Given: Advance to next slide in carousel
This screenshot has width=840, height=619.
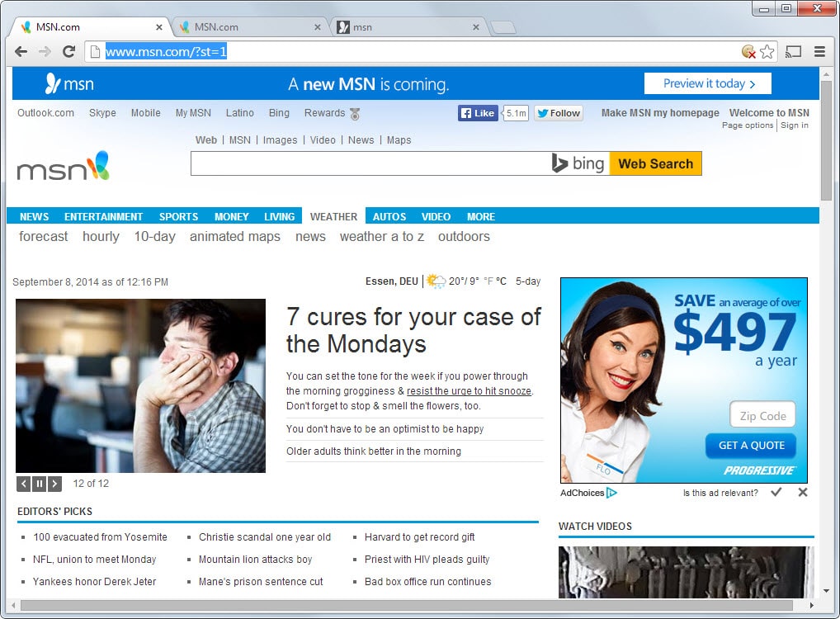Looking at the screenshot, I should pyautogui.click(x=54, y=484).
